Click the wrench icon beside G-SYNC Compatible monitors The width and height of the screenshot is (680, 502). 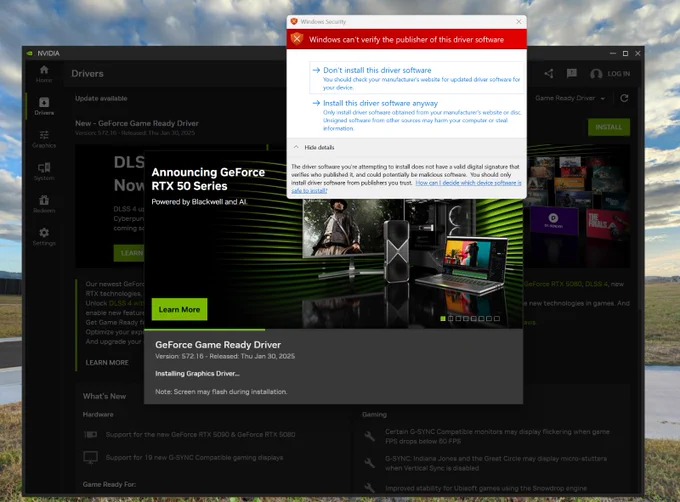click(369, 436)
